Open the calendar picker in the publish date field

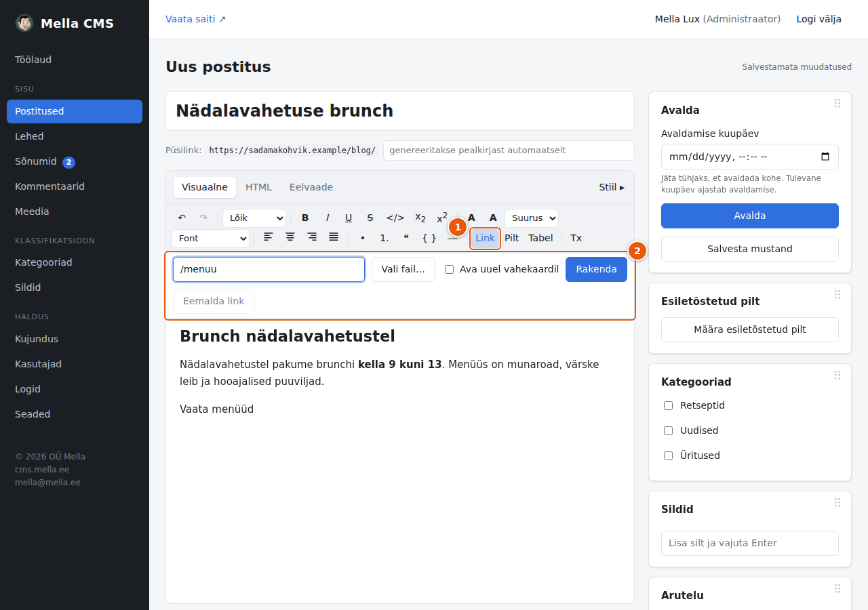pos(825,157)
